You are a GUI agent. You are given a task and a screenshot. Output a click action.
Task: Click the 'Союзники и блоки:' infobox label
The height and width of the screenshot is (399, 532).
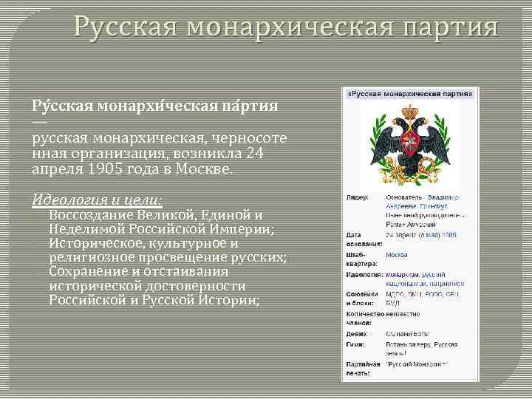[362, 299]
